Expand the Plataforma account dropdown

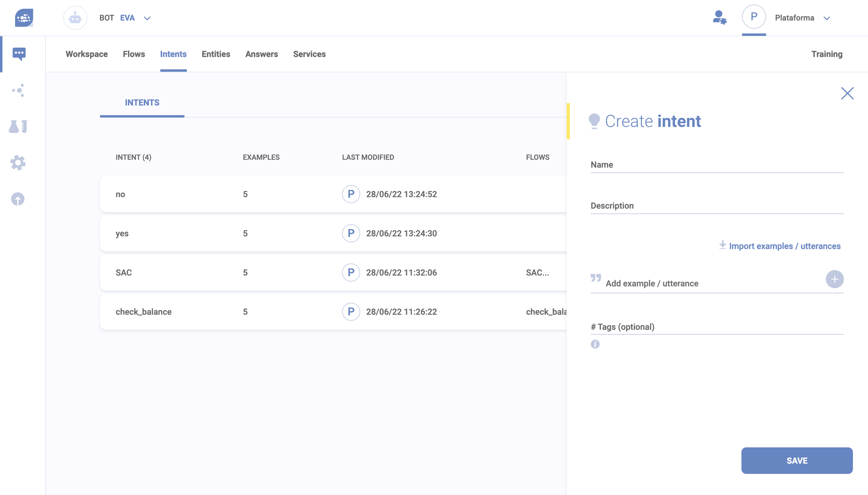point(827,18)
